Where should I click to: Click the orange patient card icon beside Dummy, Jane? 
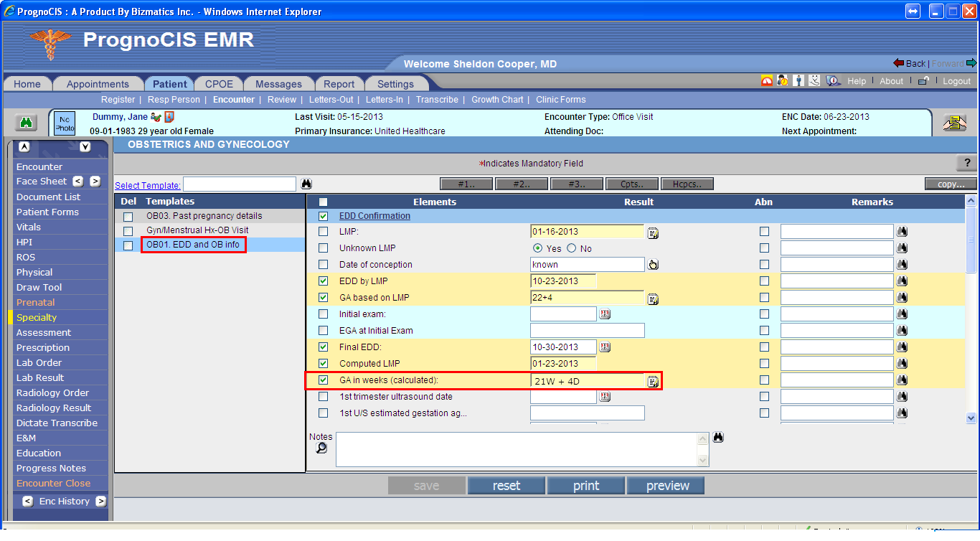(169, 117)
